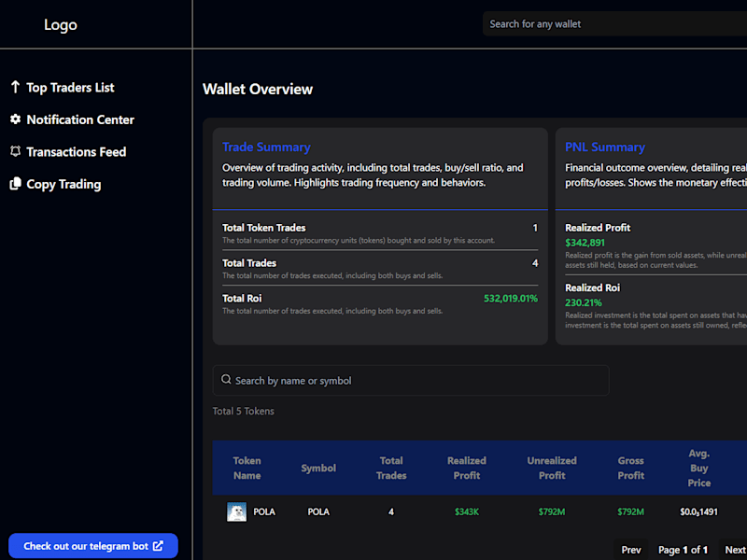
Task: Click Check out our telegram bot button
Action: tap(93, 546)
